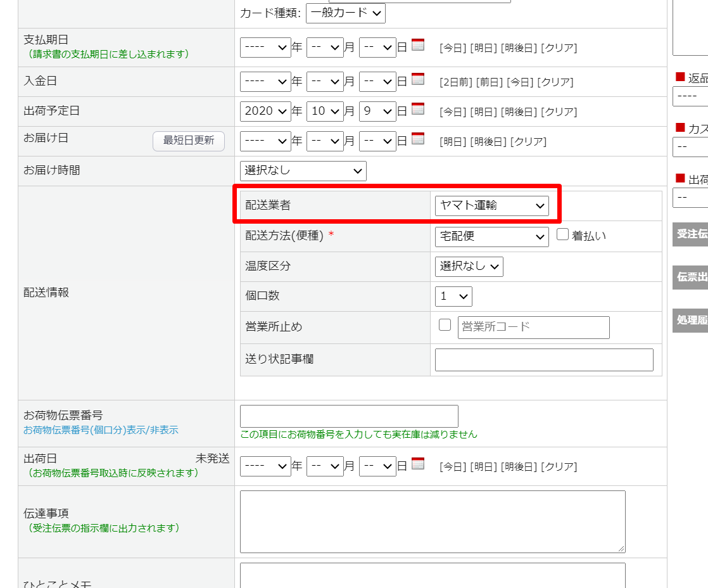Open the 個口数 quantity dropdown
The height and width of the screenshot is (588, 708).
tap(453, 296)
